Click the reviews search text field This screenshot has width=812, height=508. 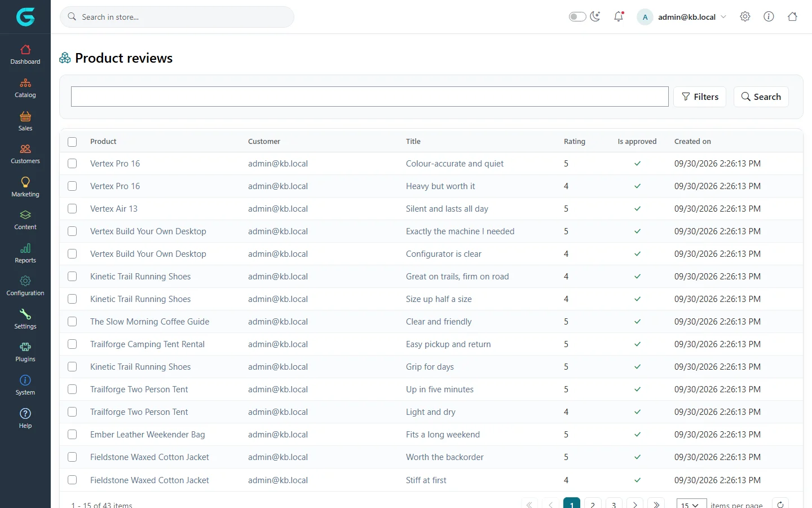(370, 97)
